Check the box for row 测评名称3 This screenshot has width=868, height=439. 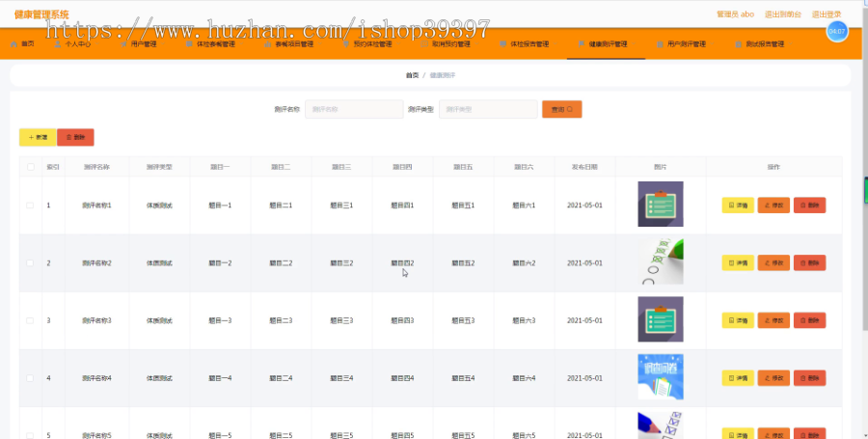click(31, 320)
